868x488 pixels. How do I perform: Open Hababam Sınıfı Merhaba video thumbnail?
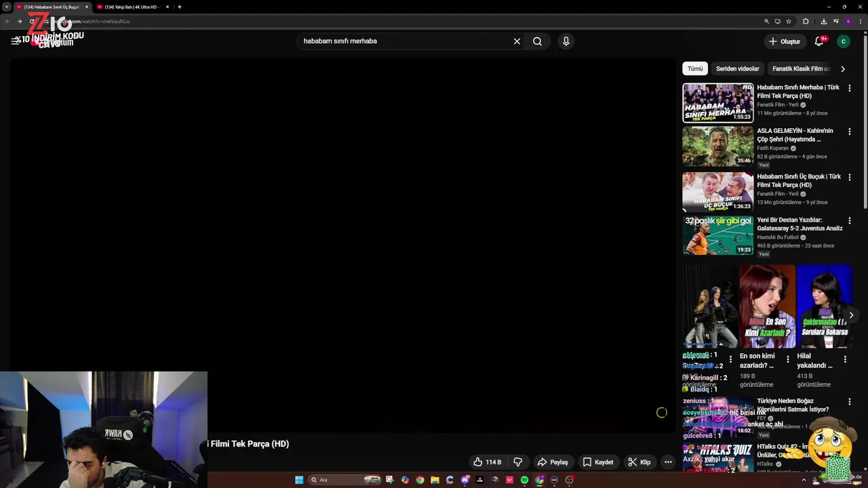point(717,102)
